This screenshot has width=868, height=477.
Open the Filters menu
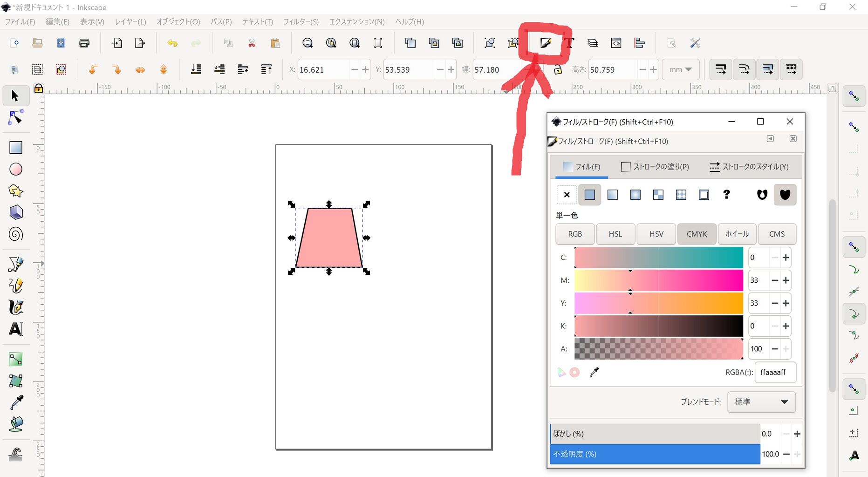click(x=301, y=22)
